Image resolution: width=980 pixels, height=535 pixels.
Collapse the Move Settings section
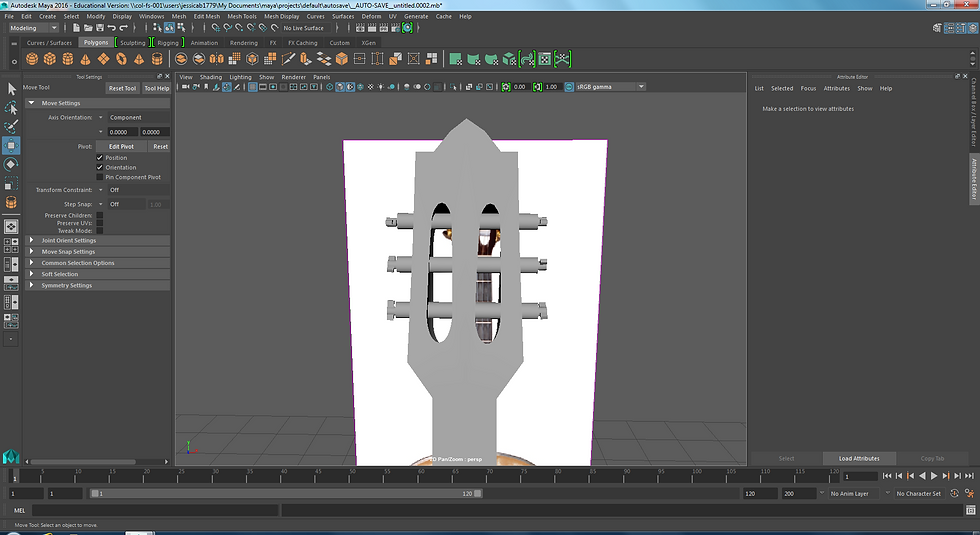click(x=98, y=102)
